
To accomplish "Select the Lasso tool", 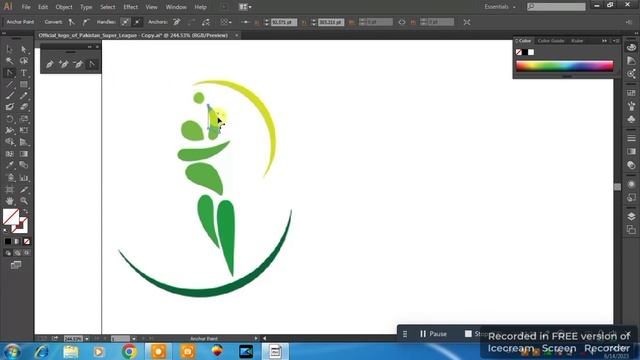I will point(24,61).
